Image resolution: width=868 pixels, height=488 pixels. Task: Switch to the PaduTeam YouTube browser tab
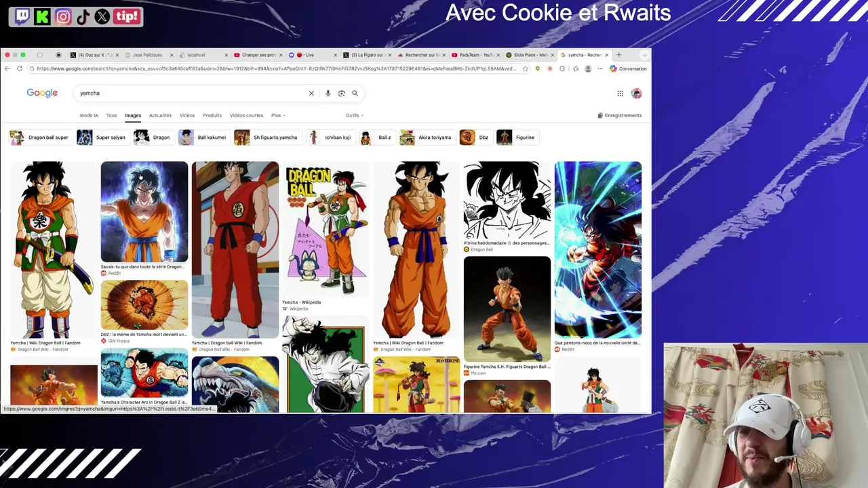coord(477,55)
